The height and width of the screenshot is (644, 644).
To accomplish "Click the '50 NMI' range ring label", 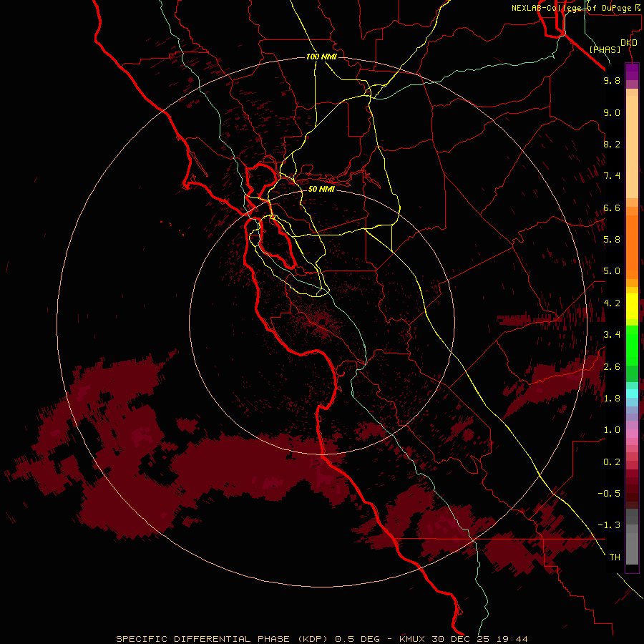I will 321,189.
